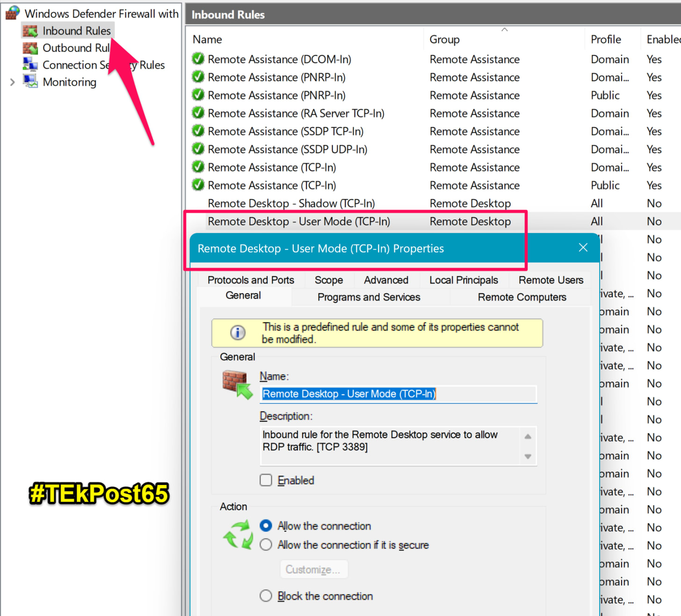Screen dimensions: 681x616
Task: Click the Outbound Rules tree icon
Action: click(30, 48)
